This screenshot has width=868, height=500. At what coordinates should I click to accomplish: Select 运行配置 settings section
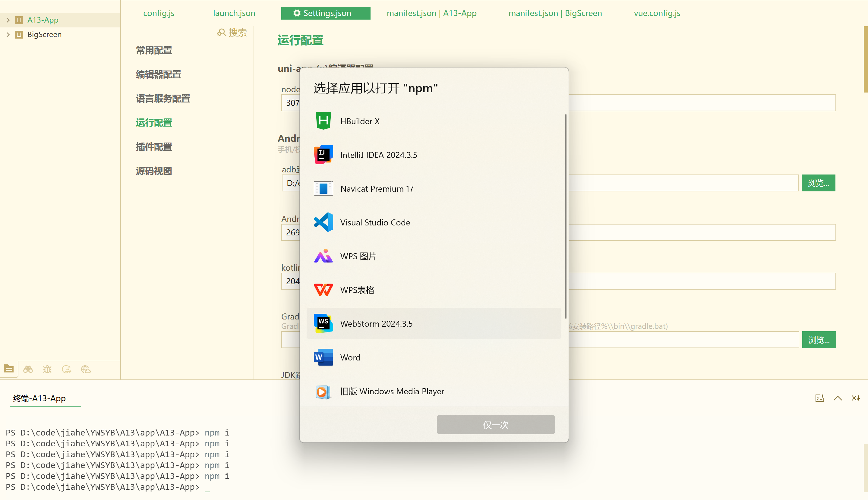(154, 123)
